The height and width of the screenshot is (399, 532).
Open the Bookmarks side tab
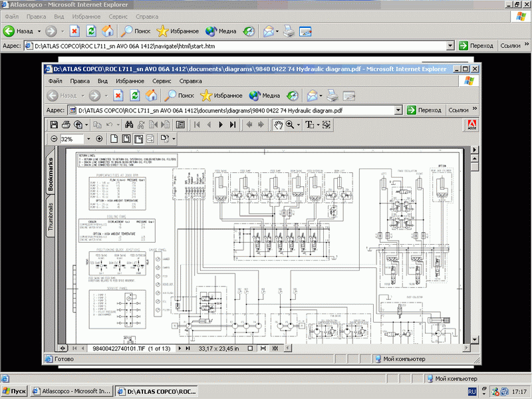click(51, 175)
